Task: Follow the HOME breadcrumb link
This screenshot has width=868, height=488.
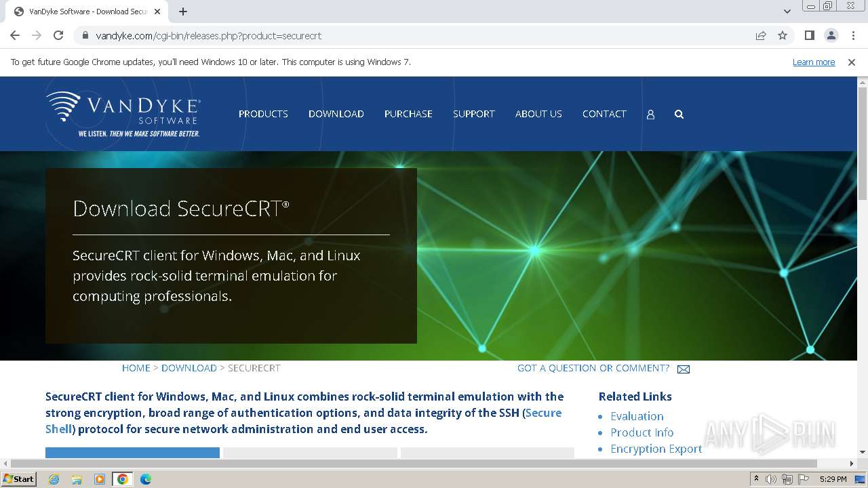Action: 136,368
